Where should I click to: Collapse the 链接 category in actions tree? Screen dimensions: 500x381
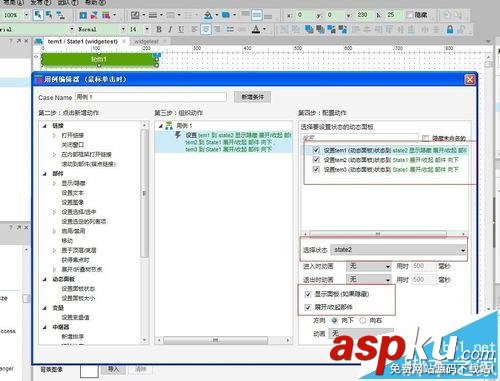tap(45, 126)
